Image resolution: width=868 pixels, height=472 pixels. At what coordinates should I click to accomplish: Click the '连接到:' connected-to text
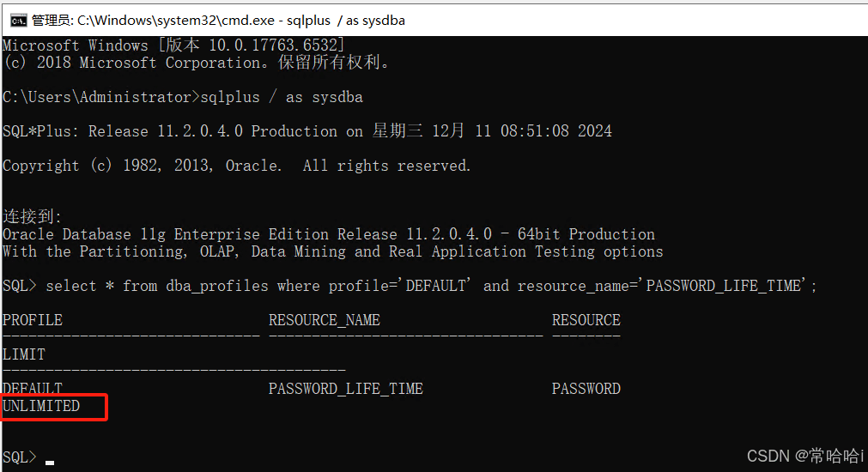pos(33,217)
